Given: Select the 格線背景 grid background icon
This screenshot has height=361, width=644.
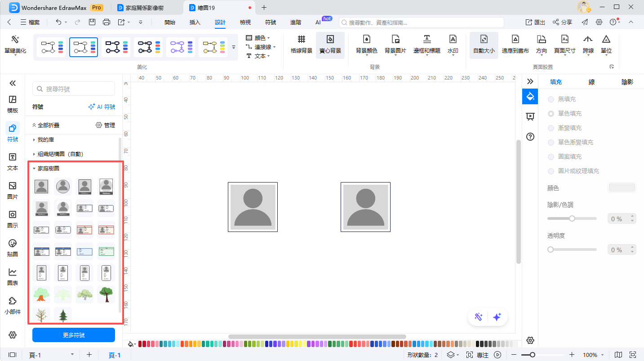Looking at the screenshot, I should click(x=301, y=40).
